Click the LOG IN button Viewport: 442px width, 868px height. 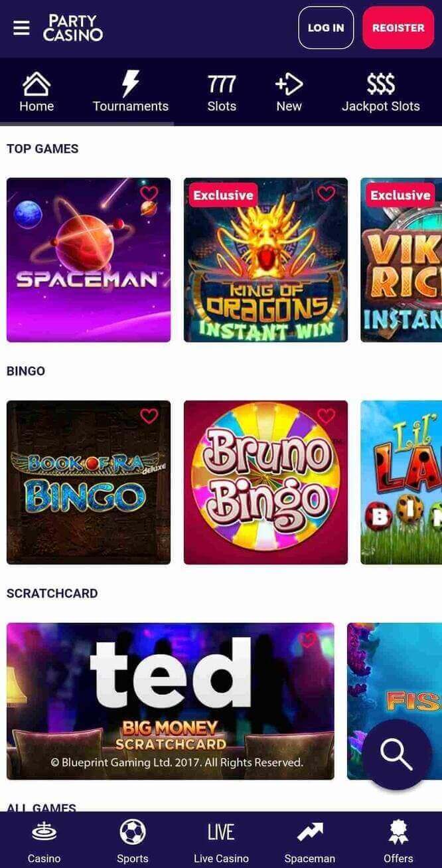(326, 28)
